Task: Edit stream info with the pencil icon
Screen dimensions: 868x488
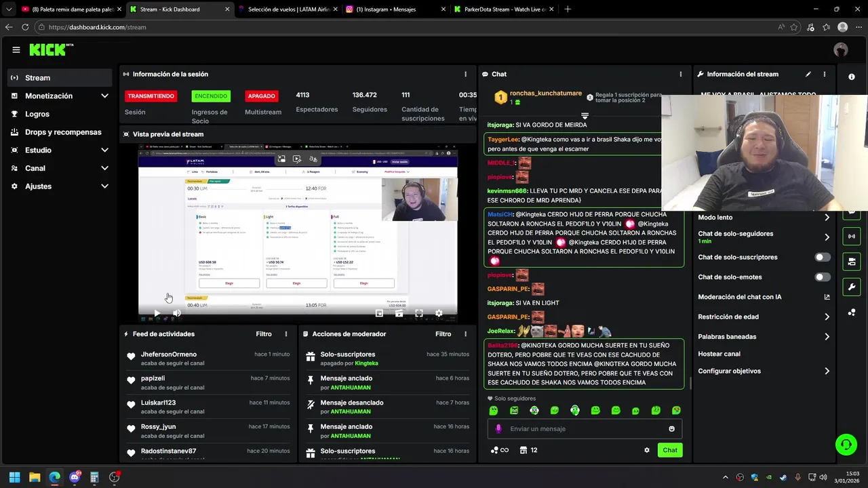Action: pyautogui.click(x=808, y=74)
